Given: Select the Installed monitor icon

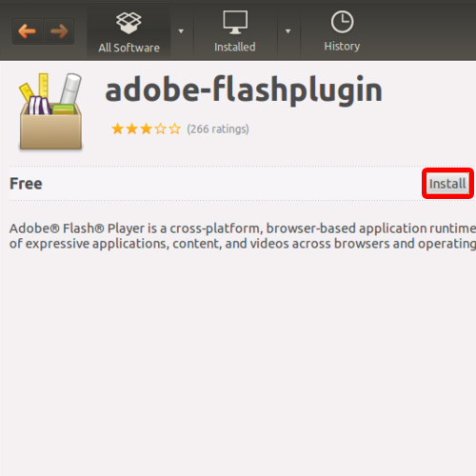Looking at the screenshot, I should pos(235,22).
